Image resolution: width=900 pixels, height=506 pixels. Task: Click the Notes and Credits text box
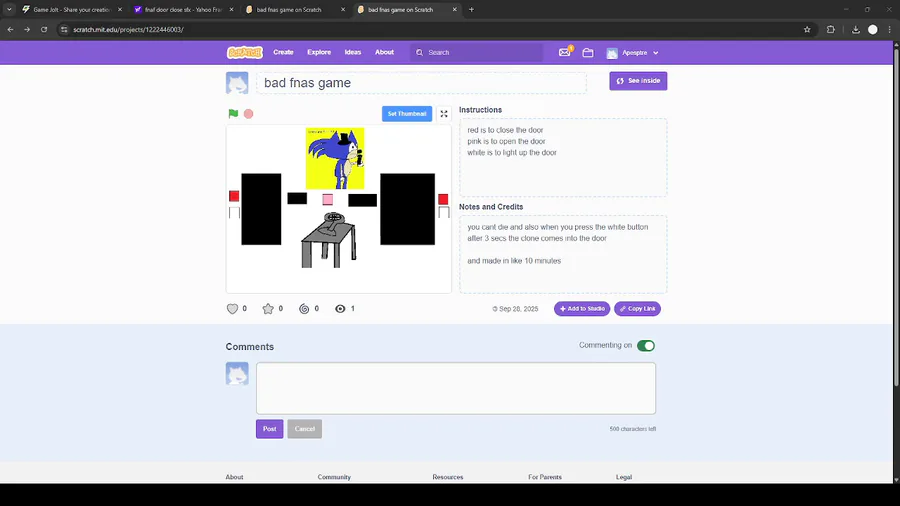[x=563, y=254]
